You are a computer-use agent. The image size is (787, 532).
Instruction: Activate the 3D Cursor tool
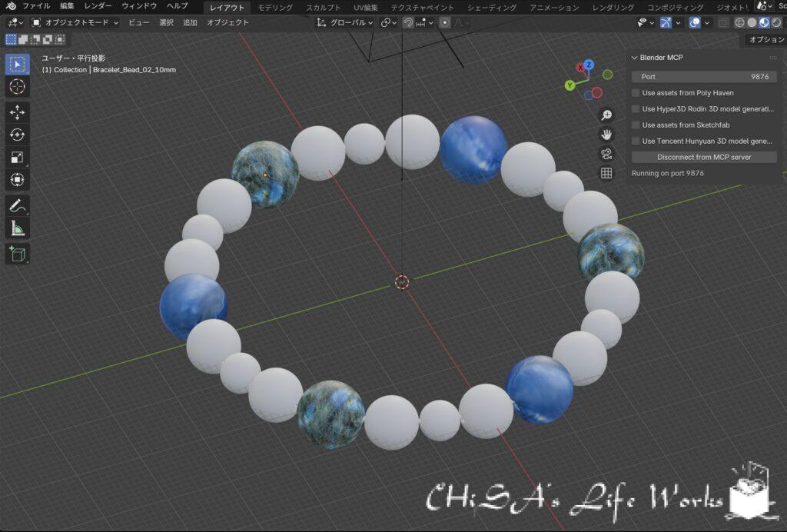pos(18,86)
